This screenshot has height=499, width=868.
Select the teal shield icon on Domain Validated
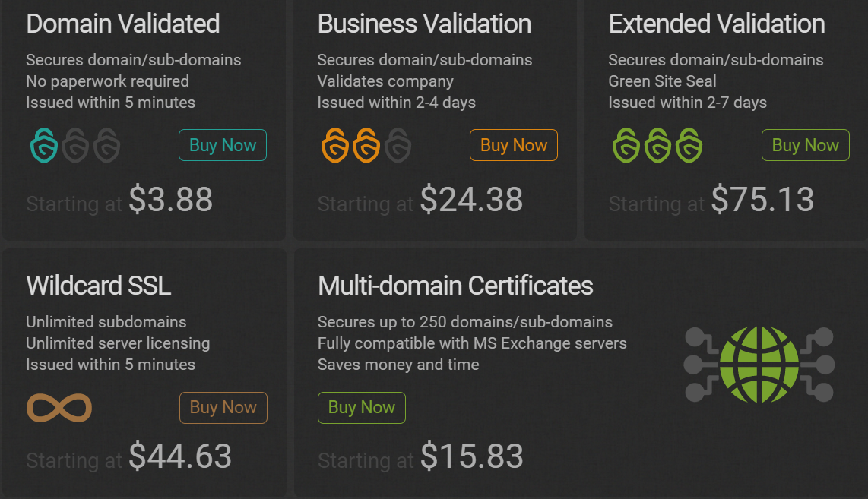(x=44, y=145)
